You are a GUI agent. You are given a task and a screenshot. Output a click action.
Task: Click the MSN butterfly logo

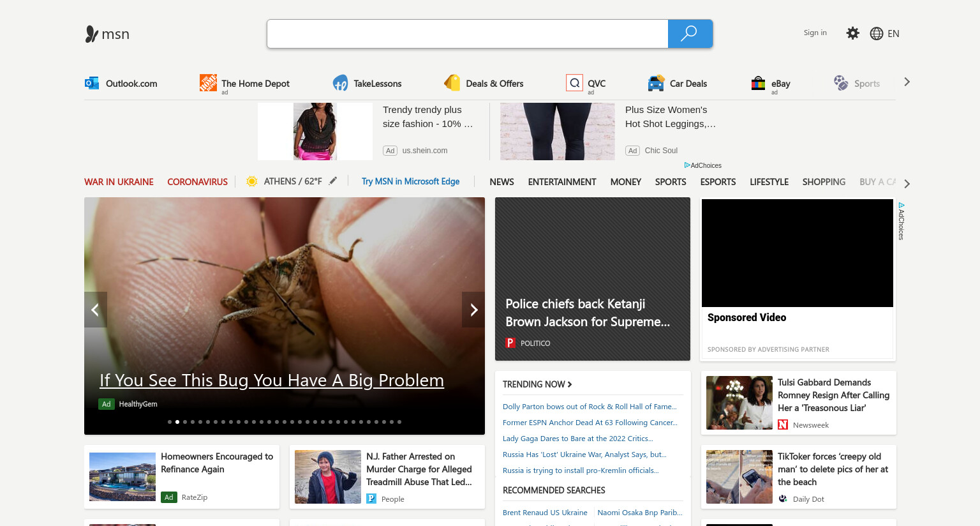(92, 34)
